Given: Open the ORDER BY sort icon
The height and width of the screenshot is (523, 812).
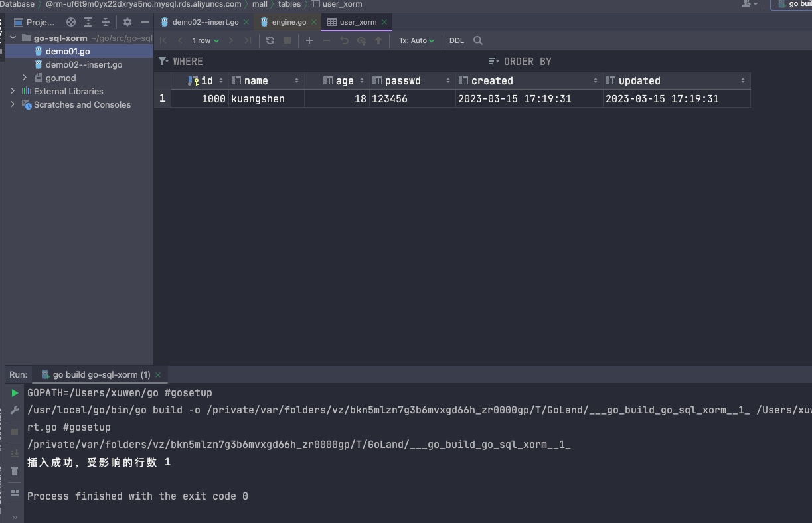Looking at the screenshot, I should click(x=493, y=61).
